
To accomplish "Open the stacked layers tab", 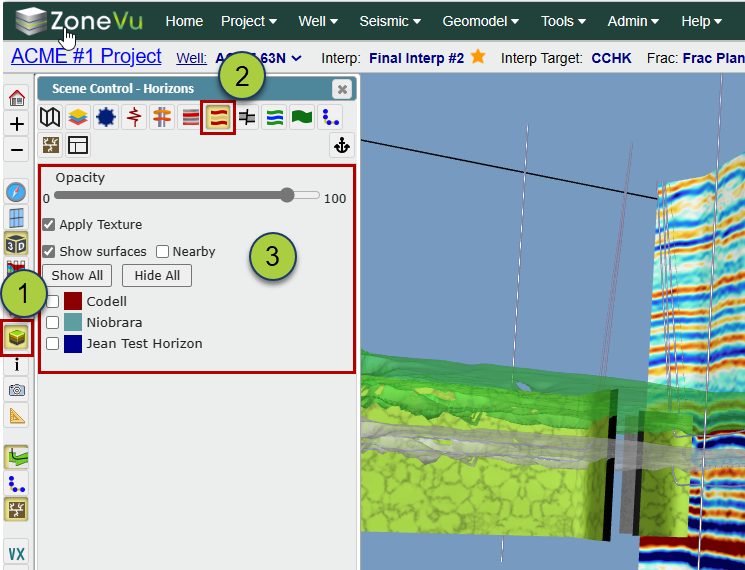I will (78, 117).
